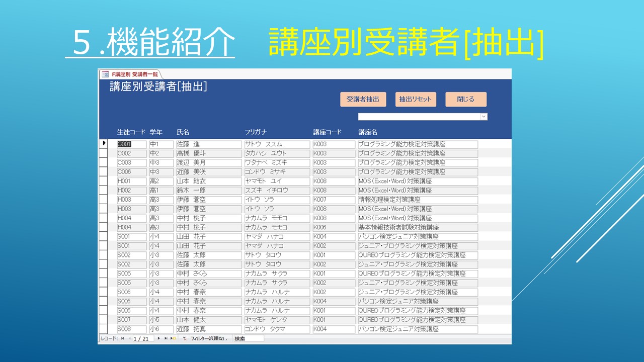The height and width of the screenshot is (362, 644).
Task: Click the filter funnel icon in status bar
Action: pos(185,339)
